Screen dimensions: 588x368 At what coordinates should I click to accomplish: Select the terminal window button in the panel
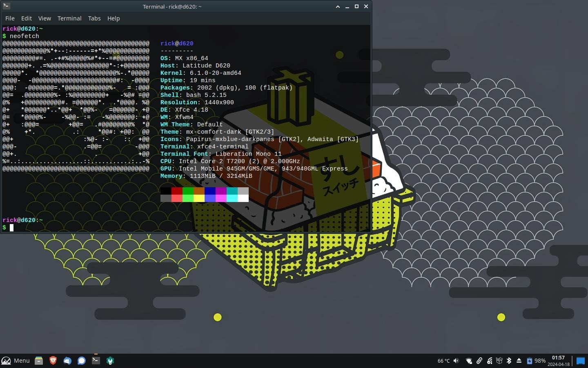(96, 361)
